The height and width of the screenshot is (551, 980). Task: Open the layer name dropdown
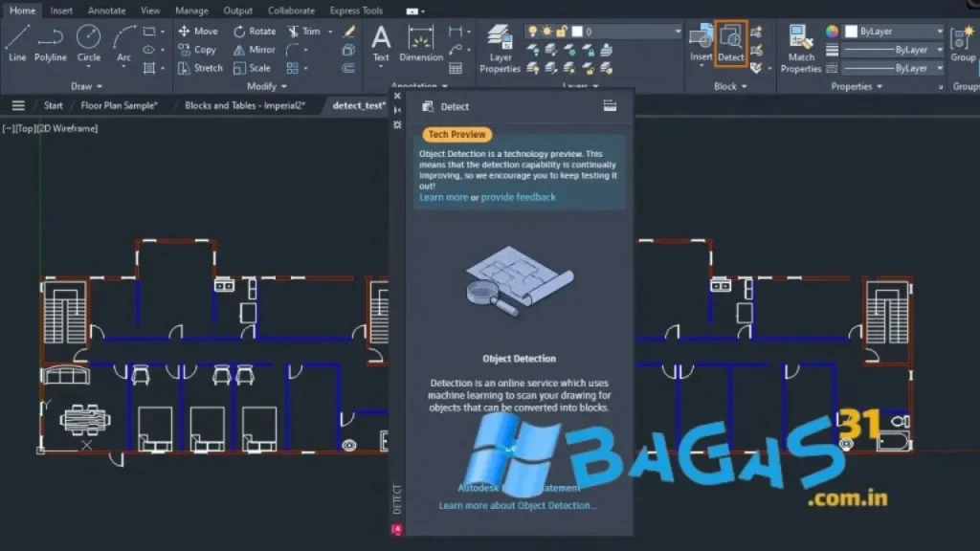tap(678, 32)
